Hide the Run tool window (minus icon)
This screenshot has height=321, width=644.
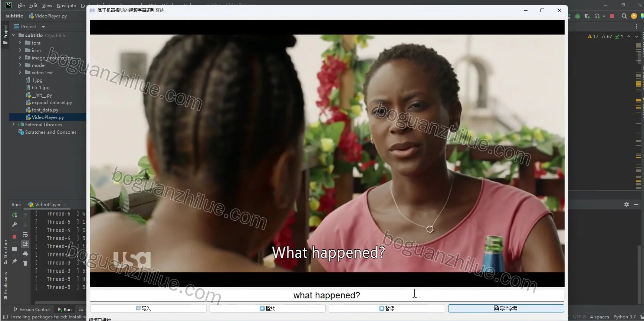point(636,204)
